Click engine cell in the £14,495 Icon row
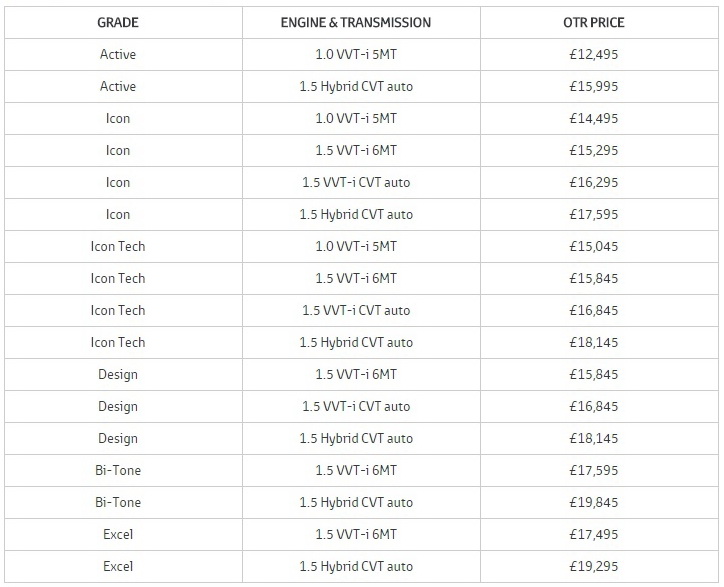The image size is (724, 587). pyautogui.click(x=356, y=118)
